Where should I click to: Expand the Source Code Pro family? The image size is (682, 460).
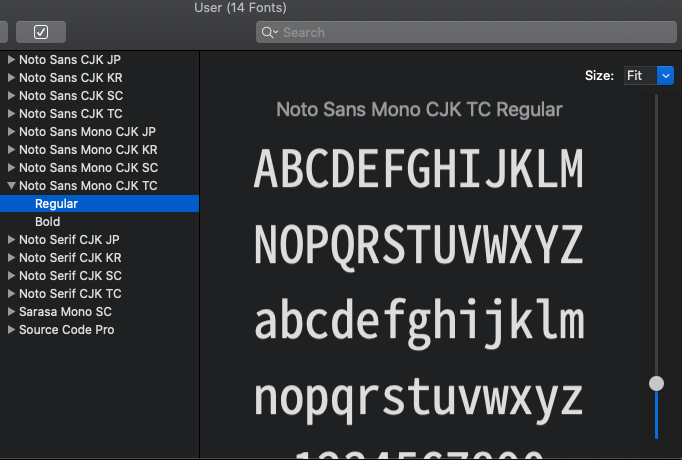pos(12,329)
